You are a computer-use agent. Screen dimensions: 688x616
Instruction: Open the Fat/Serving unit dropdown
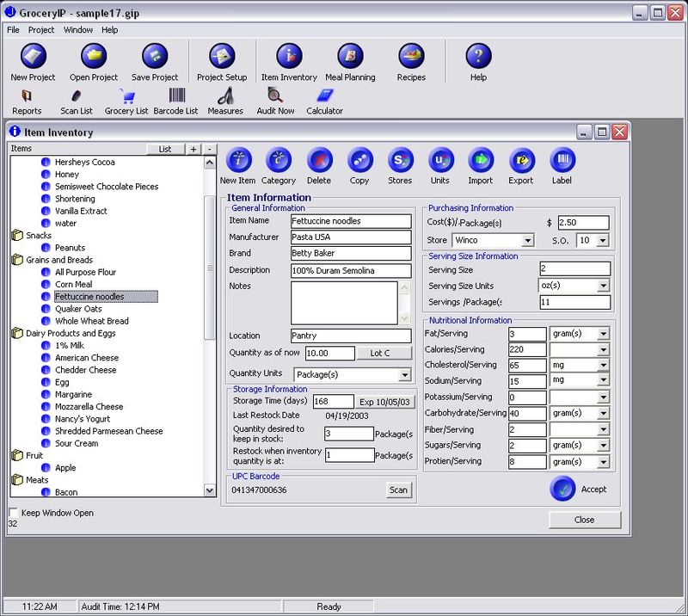click(604, 334)
